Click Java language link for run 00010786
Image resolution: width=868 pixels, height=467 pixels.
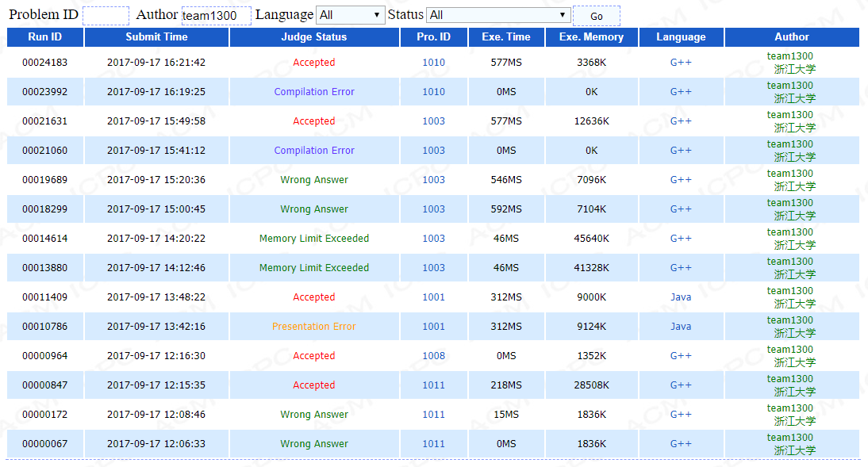(x=681, y=327)
